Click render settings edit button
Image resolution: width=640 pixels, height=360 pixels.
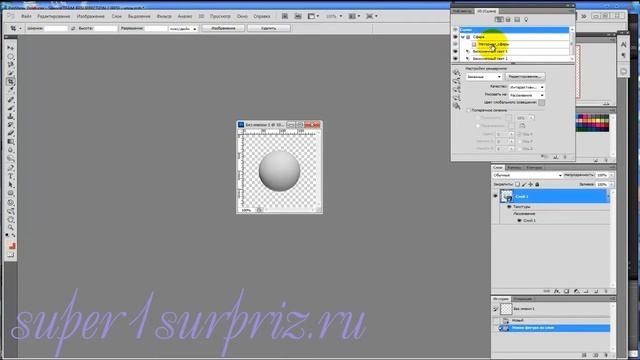(525, 77)
